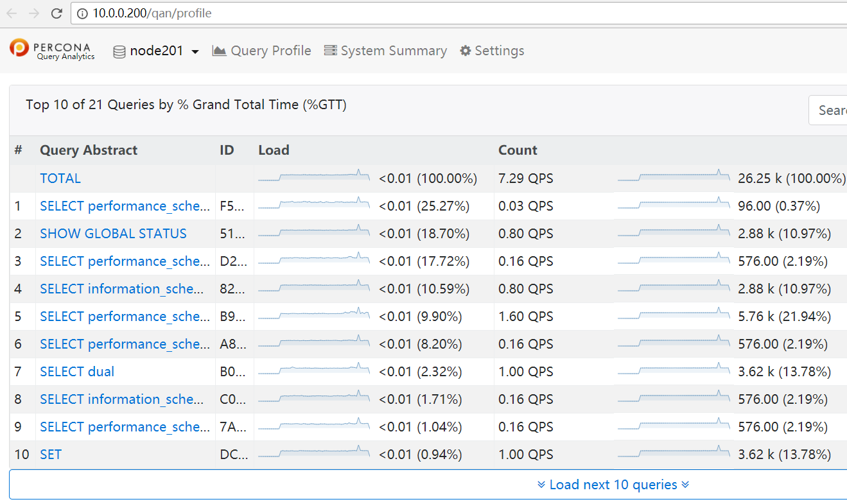Expand Load next 10 queries

pos(614,484)
